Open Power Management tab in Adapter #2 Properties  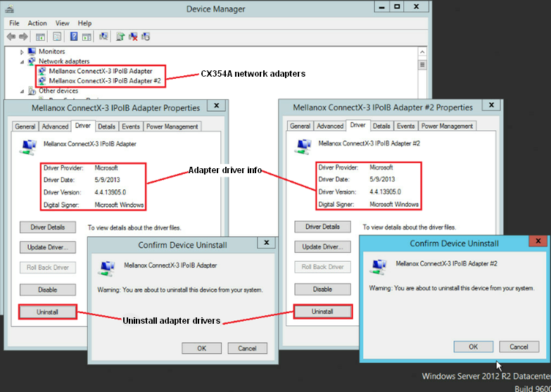[x=448, y=126]
